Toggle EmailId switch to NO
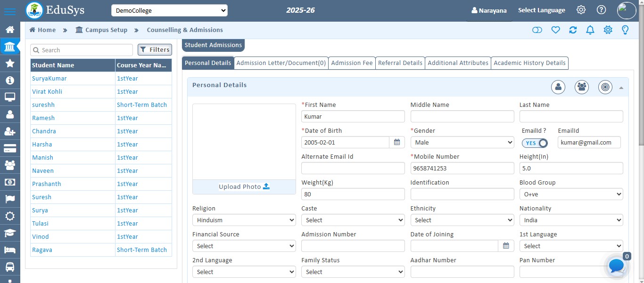 click(535, 143)
